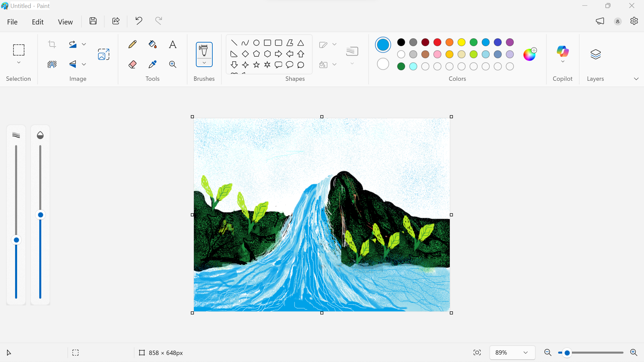This screenshot has width=644, height=362.
Task: Select the white Color 2 circle
Action: pyautogui.click(x=383, y=64)
